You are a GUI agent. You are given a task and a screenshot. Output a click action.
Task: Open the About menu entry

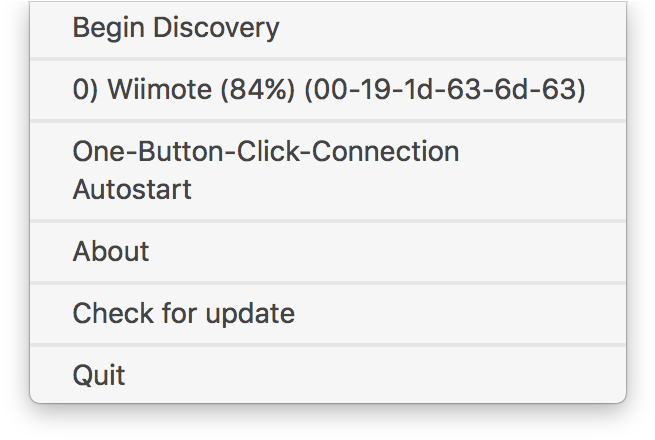(111, 251)
